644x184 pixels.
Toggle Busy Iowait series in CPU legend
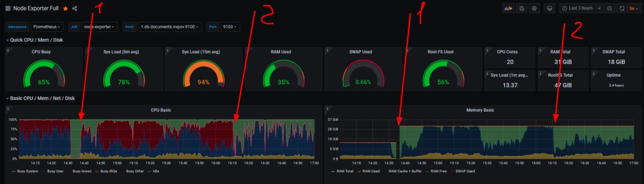(x=83, y=171)
